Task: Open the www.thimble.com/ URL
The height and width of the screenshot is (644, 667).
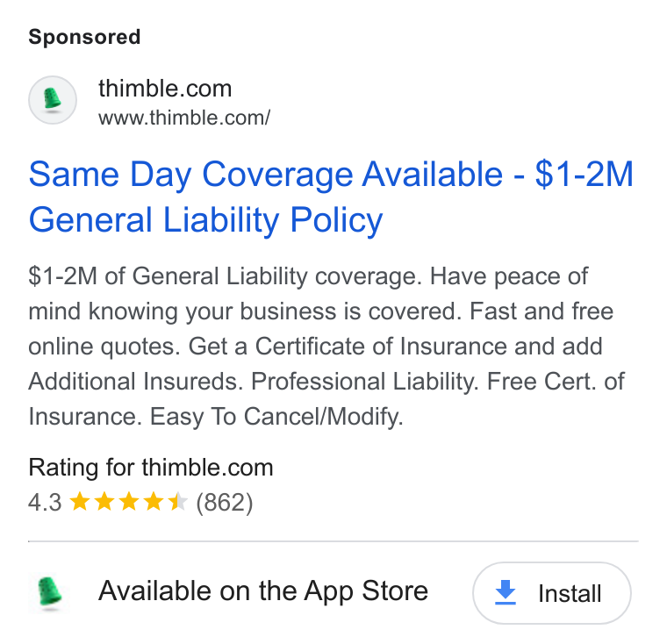Action: (x=184, y=118)
